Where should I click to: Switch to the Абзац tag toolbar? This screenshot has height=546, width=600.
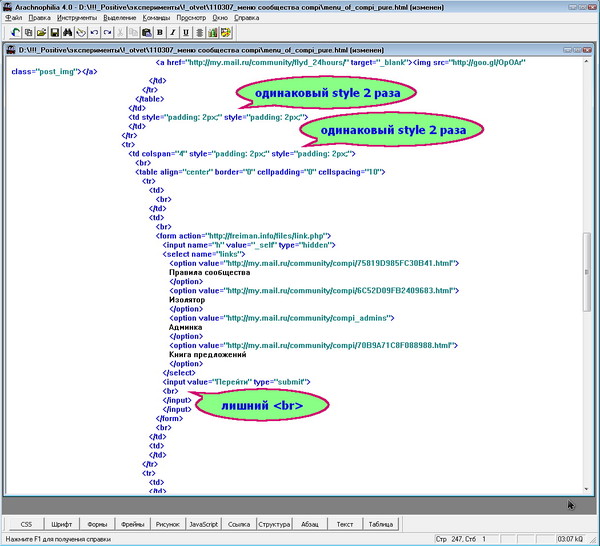click(x=310, y=524)
